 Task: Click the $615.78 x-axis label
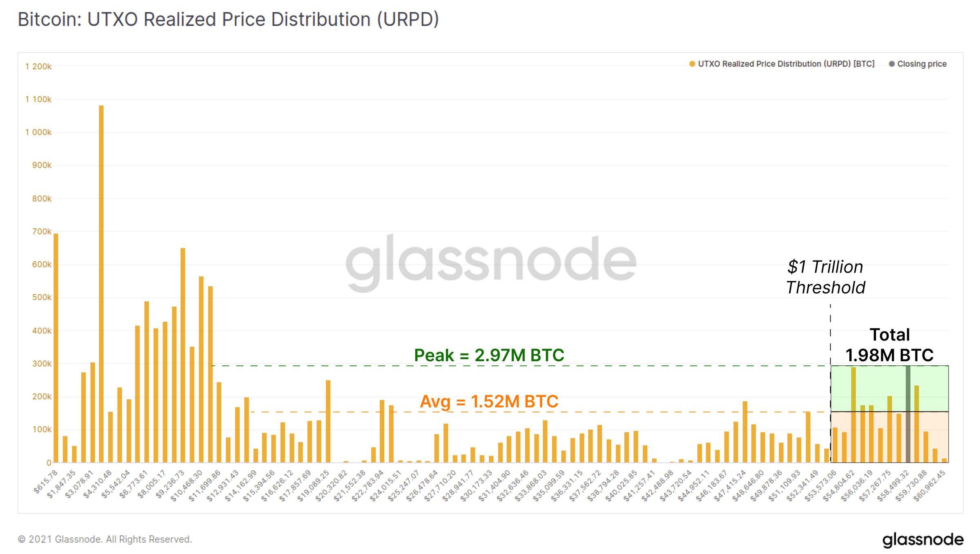[x=45, y=482]
